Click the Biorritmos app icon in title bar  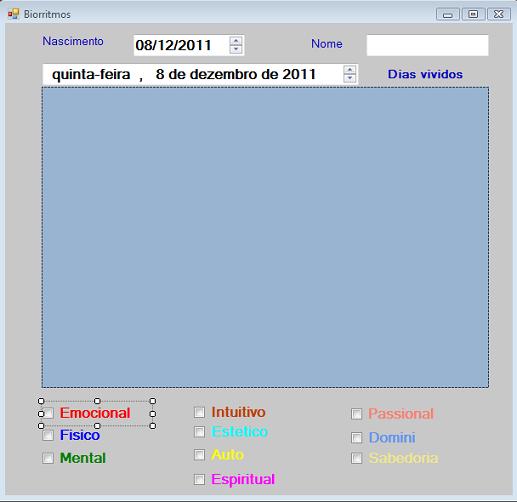[x=13, y=14]
